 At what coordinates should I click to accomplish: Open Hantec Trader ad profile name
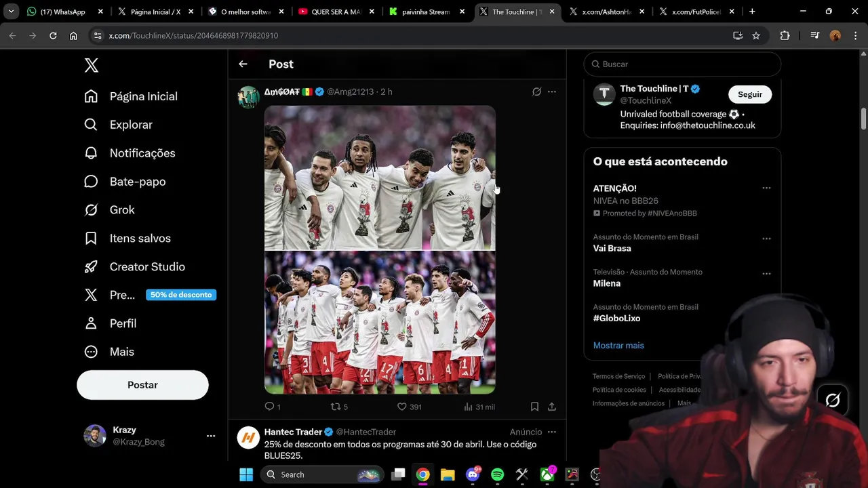[294, 432]
